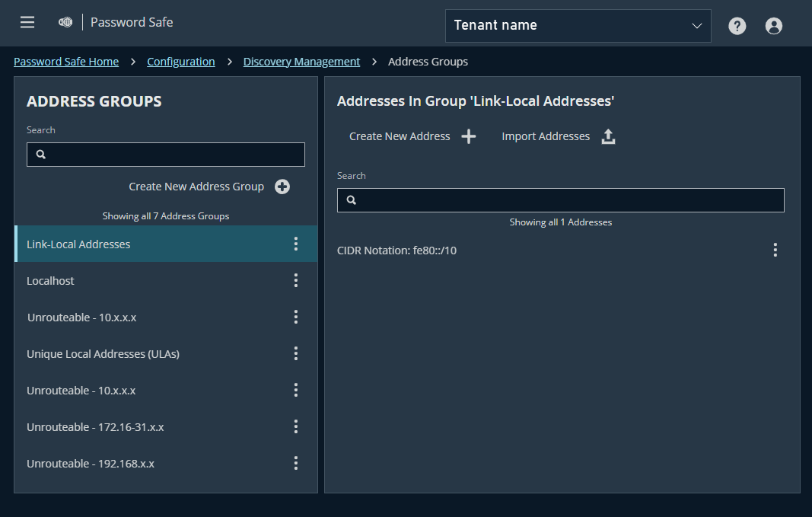Open the kebab menu for Localhost
Image resolution: width=812 pixels, height=517 pixels.
(295, 280)
